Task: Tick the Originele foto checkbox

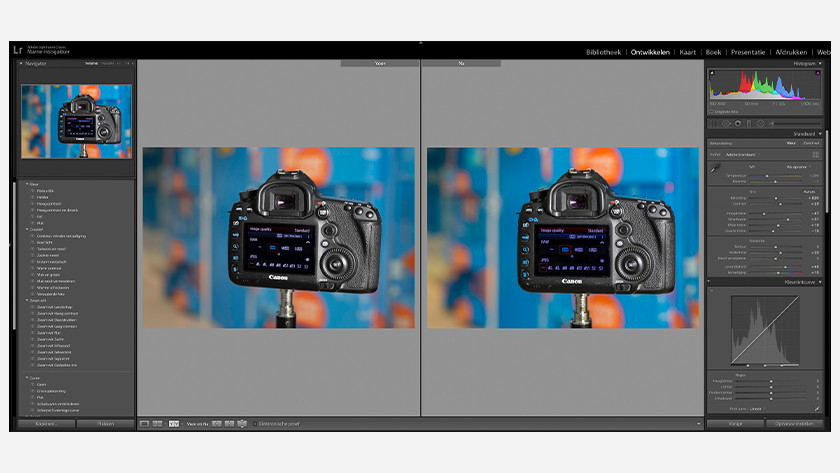Action: 711,112
